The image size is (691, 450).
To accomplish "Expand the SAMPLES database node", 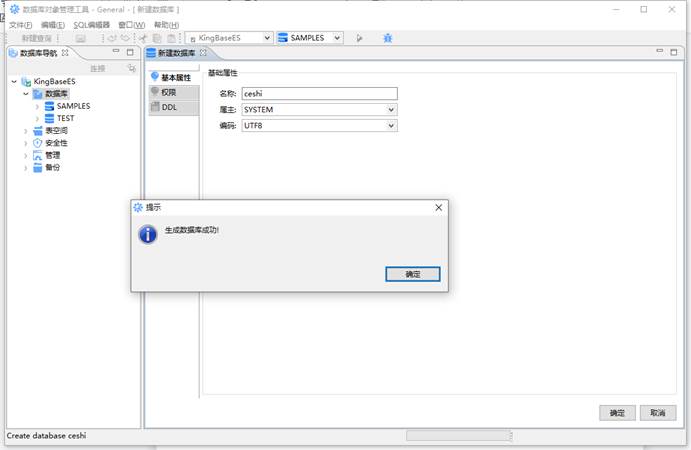I will pos(37,106).
